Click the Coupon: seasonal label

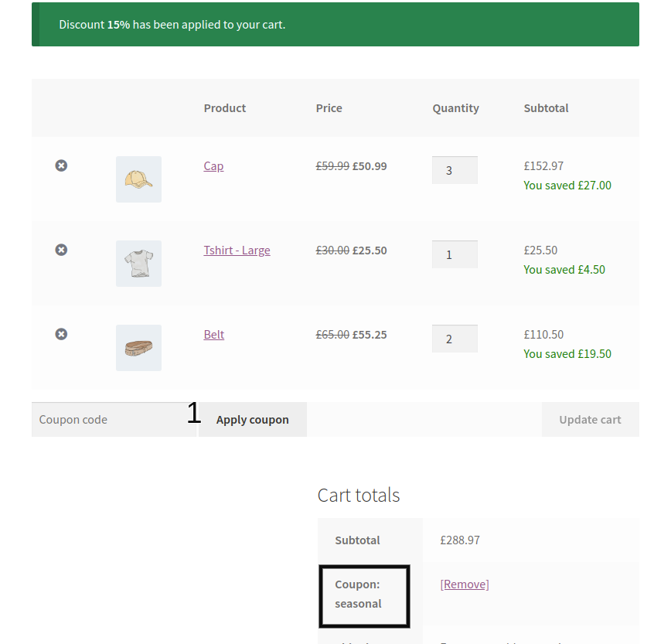coord(358,594)
